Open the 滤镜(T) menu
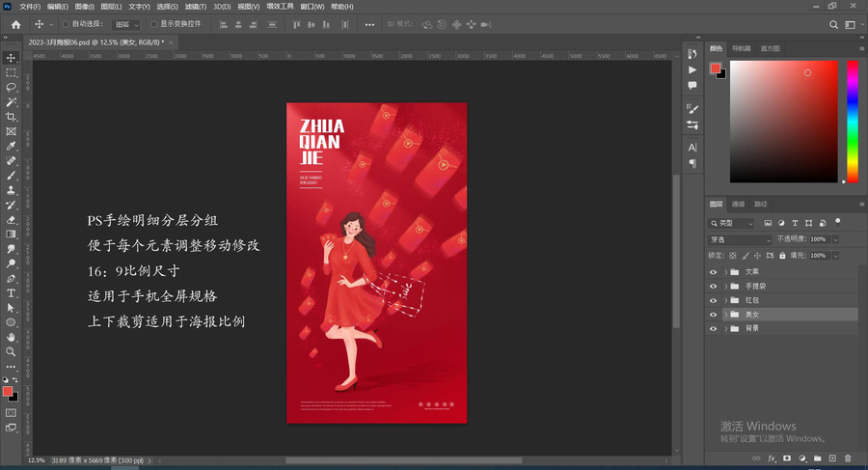 [x=196, y=7]
